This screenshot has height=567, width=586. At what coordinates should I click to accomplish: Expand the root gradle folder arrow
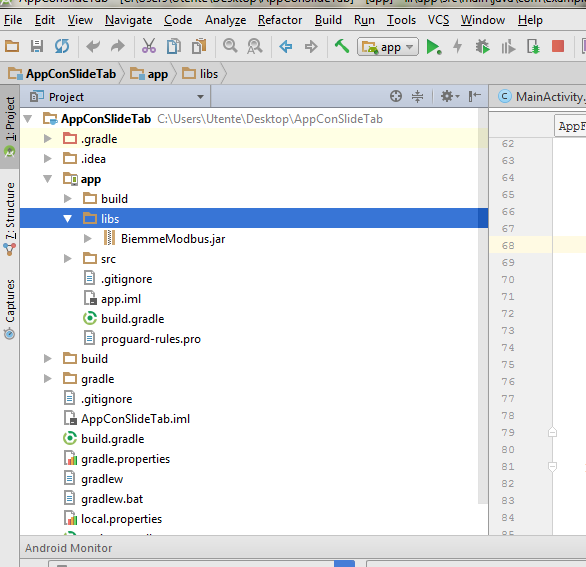coord(47,379)
